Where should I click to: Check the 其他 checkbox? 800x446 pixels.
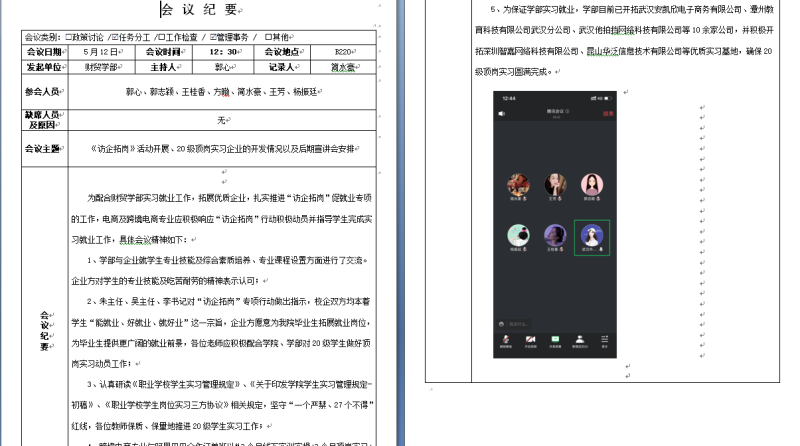[268, 36]
